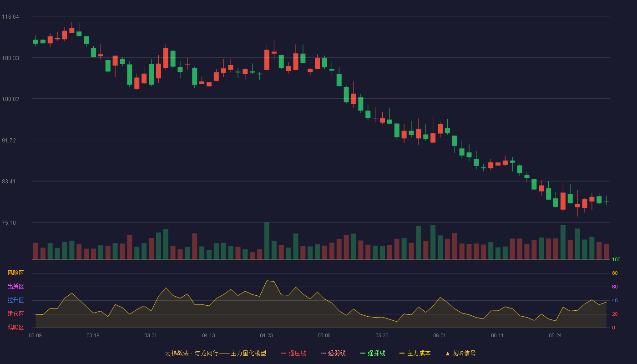This screenshot has width=637, height=364.
Task: Click the 04-23 date label
Action: [266, 335]
